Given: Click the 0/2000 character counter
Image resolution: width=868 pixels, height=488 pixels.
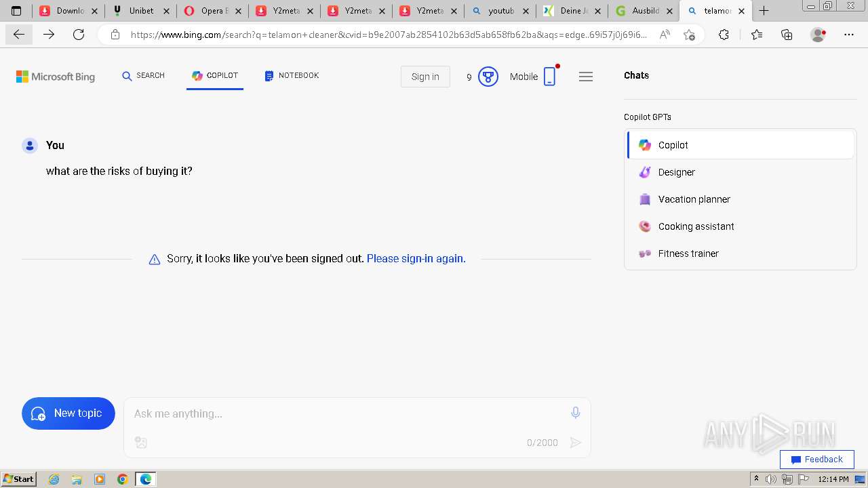Looking at the screenshot, I should 542,443.
